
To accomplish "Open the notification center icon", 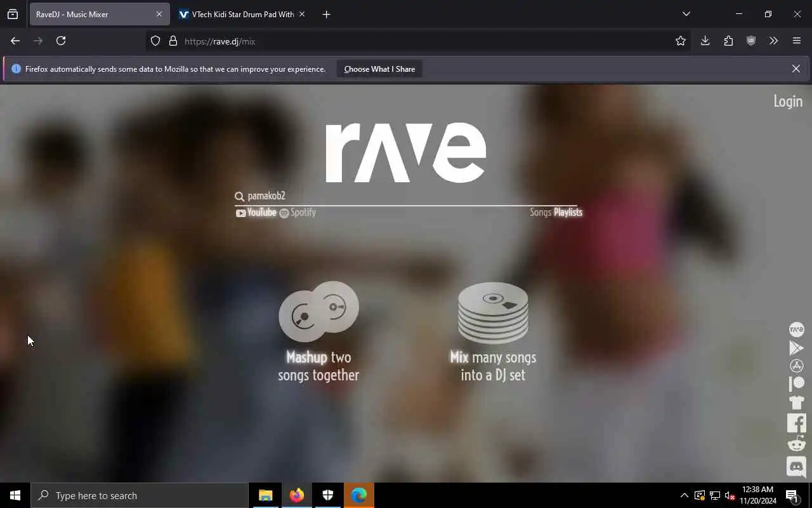I will pos(792,495).
